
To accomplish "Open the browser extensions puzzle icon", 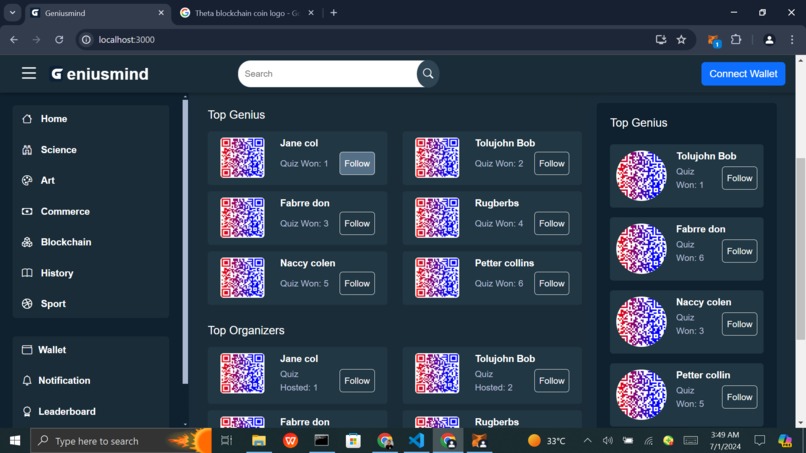I will point(736,40).
